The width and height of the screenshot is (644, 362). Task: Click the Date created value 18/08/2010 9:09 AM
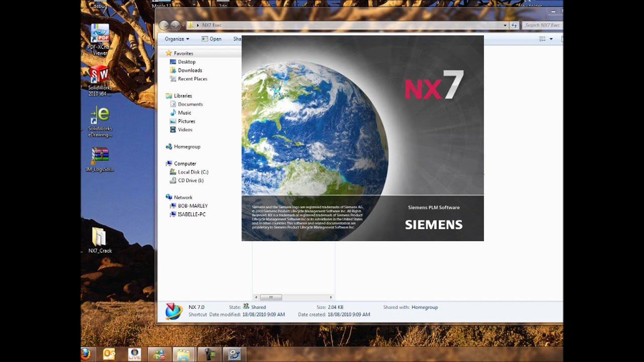(349, 315)
